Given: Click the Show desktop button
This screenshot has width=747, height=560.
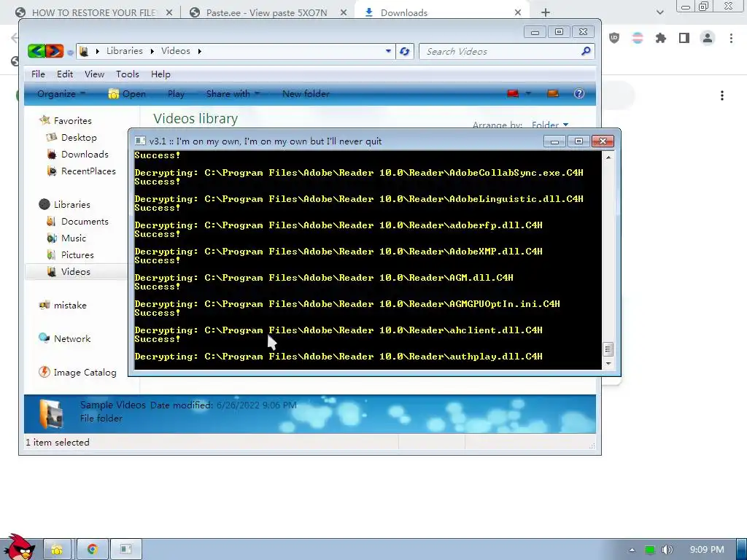Looking at the screenshot, I should (742, 550).
